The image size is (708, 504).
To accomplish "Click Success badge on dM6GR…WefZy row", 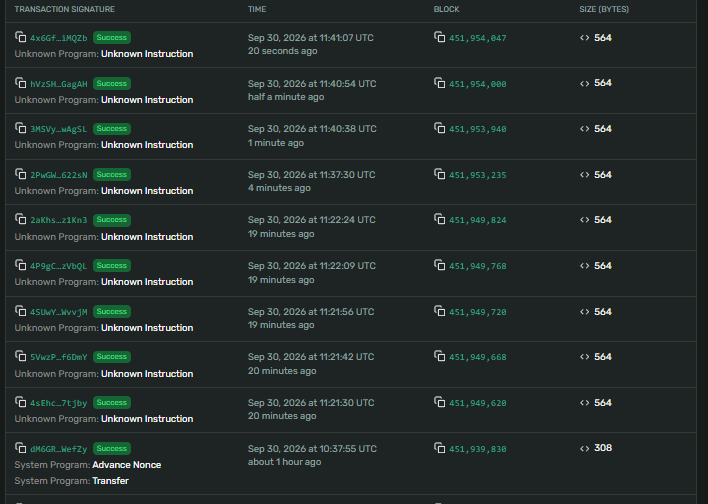I will point(112,448).
